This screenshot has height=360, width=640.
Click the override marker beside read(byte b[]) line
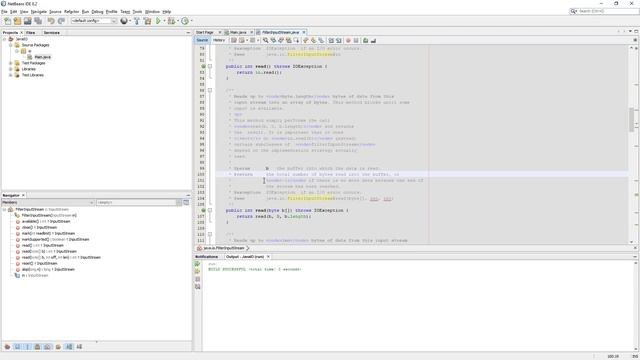(203, 210)
